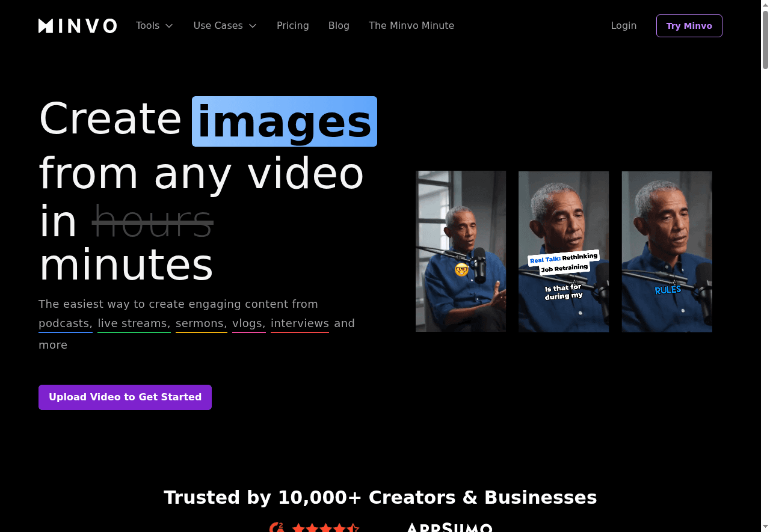Select the live streams link
770x532 pixels.
(x=134, y=323)
